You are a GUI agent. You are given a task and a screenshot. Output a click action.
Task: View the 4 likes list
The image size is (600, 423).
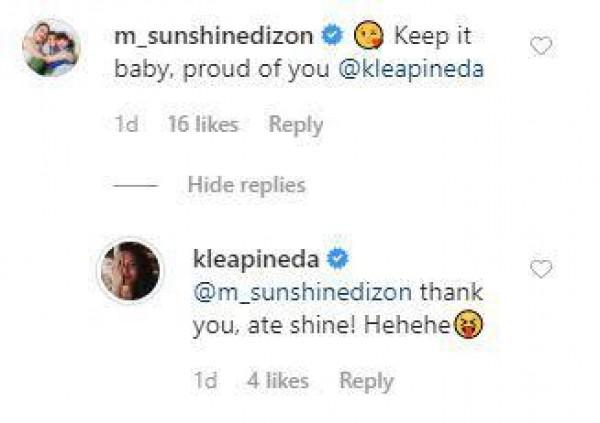[277, 381]
